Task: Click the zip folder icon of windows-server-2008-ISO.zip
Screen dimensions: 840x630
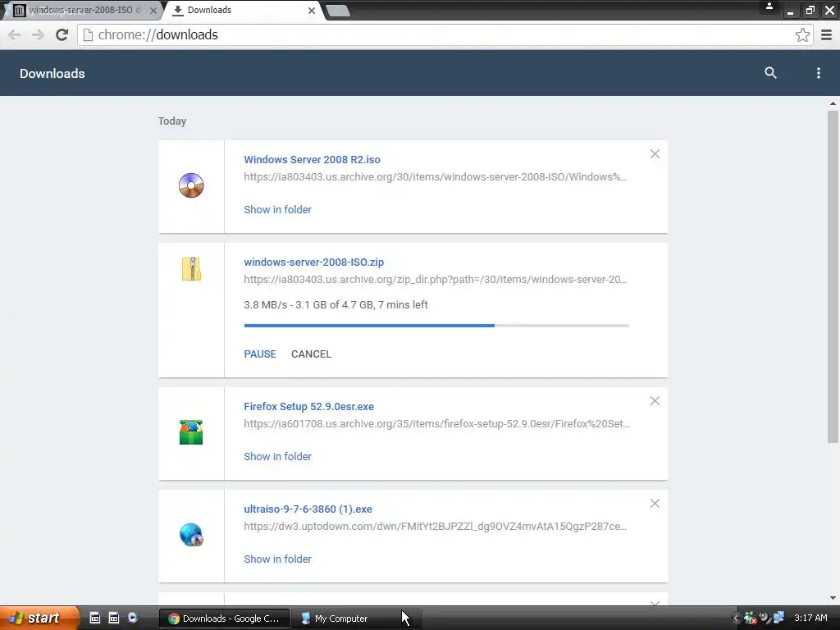Action: coord(191,269)
